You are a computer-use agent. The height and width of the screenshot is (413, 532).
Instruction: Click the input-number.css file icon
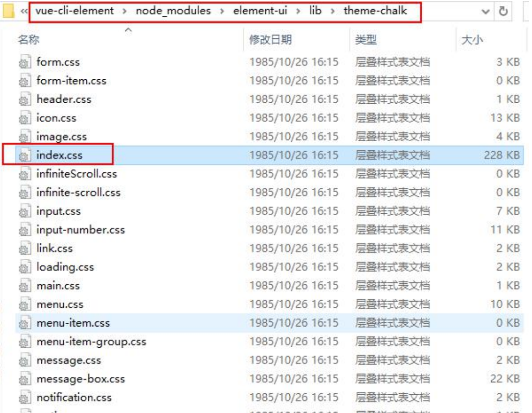point(25,230)
